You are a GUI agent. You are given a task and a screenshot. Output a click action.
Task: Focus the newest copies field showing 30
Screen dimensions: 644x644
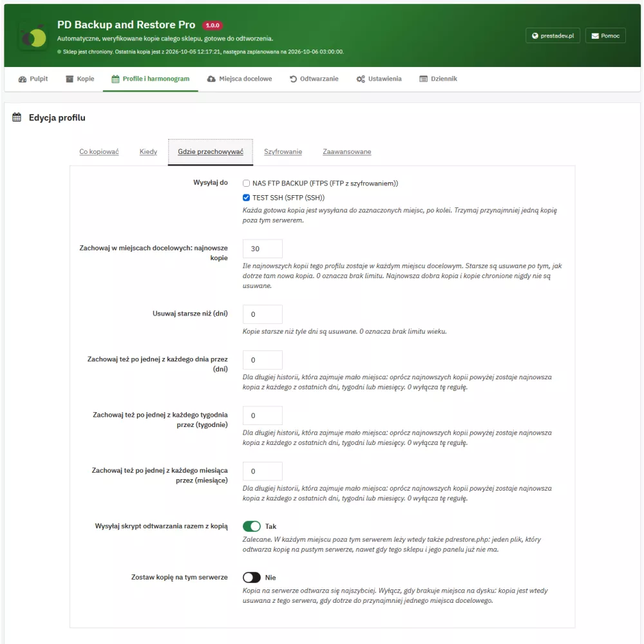click(263, 249)
